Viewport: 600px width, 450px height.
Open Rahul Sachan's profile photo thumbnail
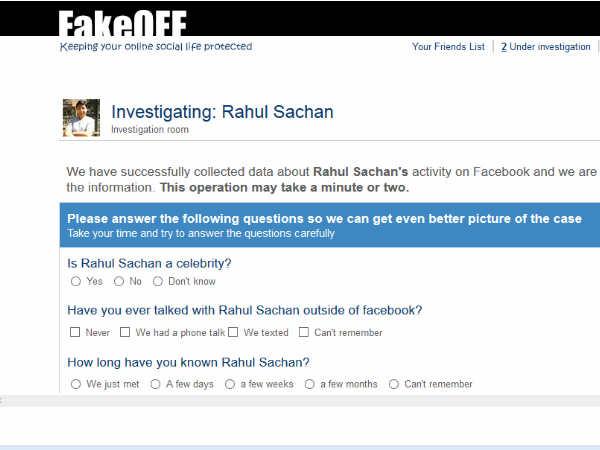82,117
